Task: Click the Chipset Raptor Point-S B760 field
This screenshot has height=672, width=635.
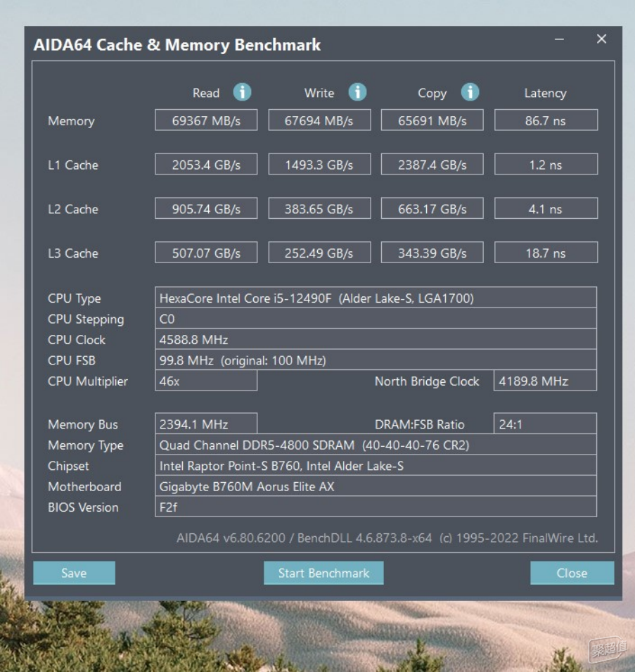Action: [x=376, y=465]
